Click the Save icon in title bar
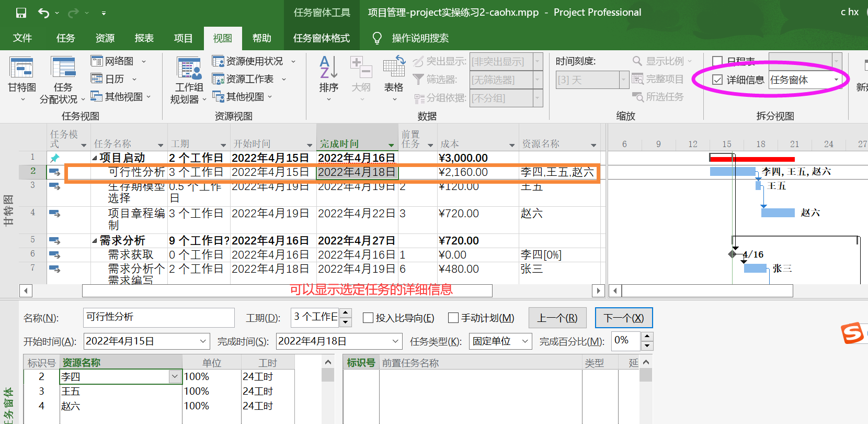Image resolution: width=868 pixels, height=424 pixels. 21,13
